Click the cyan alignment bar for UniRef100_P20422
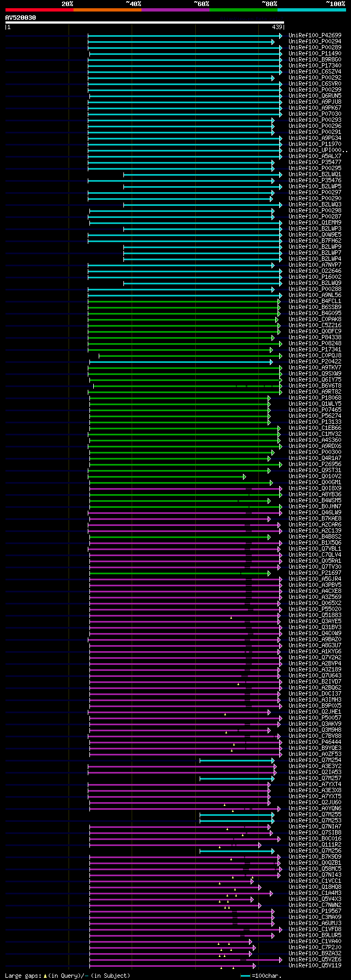Viewport: 351px width, 980px height. pos(181,362)
